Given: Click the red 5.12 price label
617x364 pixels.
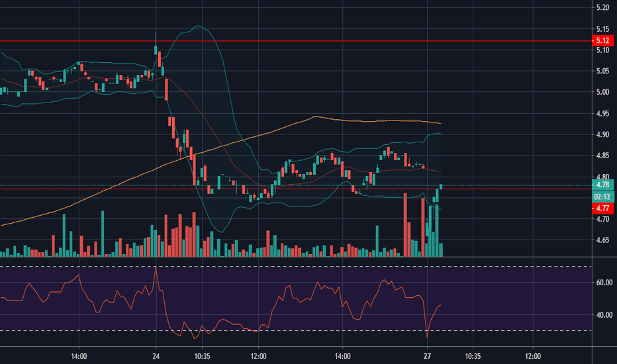Looking at the screenshot, I should (602, 40).
